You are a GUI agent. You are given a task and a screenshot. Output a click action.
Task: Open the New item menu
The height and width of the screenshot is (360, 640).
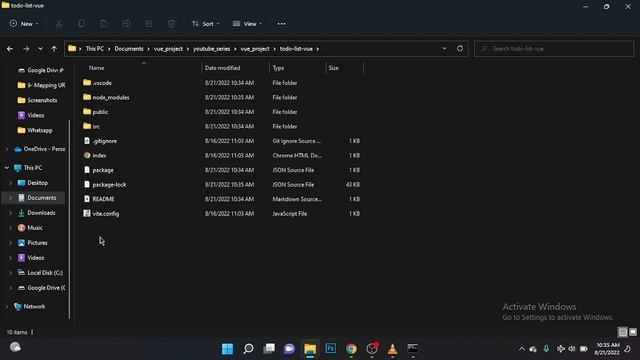pos(24,24)
